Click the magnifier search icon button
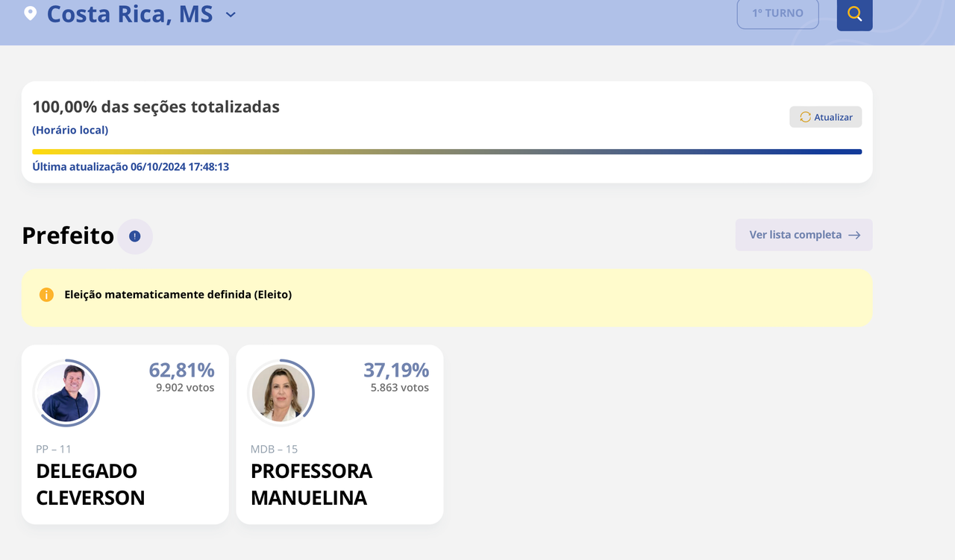 coord(854,14)
